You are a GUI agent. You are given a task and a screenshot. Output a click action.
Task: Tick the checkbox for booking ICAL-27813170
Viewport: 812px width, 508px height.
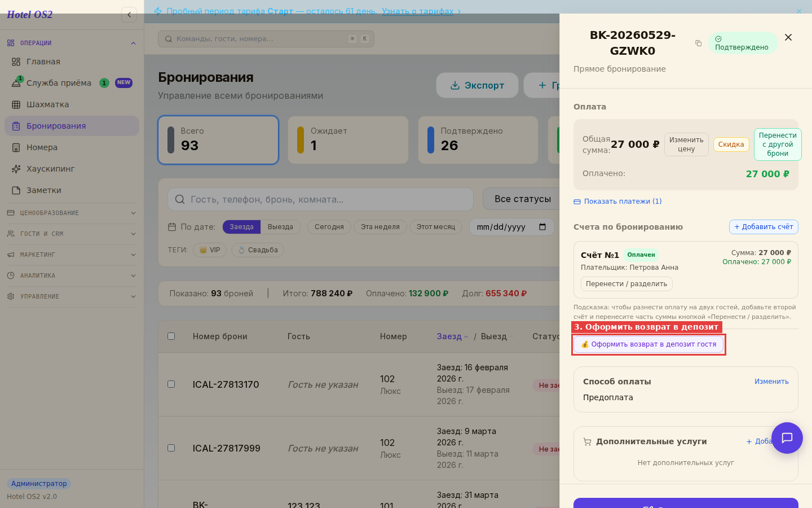click(x=171, y=384)
